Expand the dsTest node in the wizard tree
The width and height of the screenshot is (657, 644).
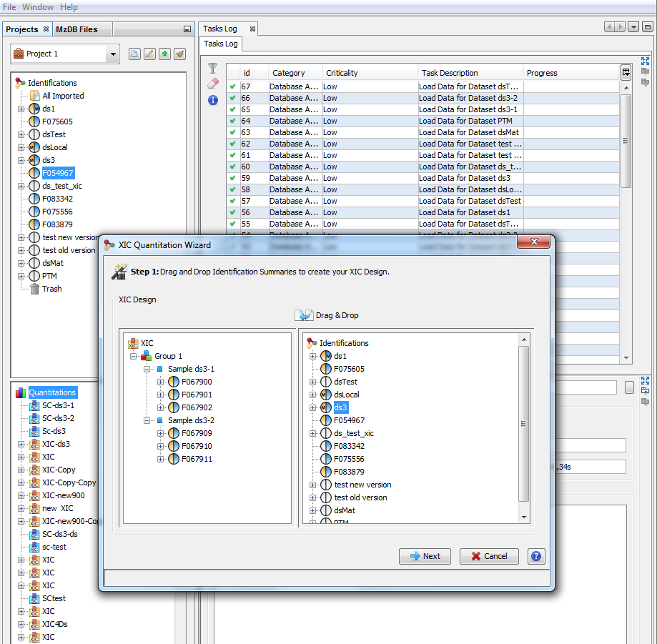(x=312, y=382)
